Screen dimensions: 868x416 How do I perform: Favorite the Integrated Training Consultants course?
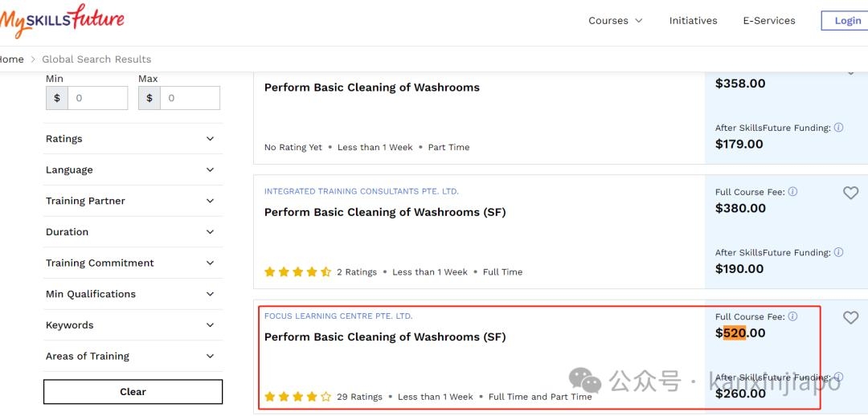point(850,193)
